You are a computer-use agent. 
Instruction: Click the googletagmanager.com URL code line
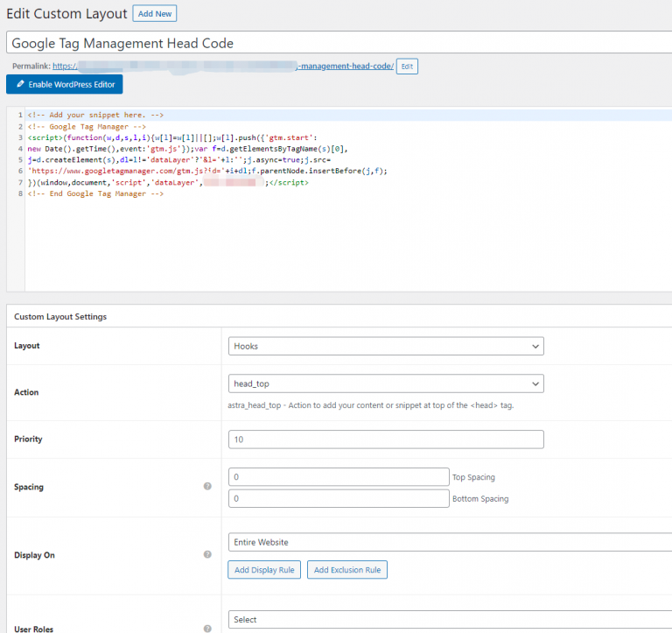point(207,171)
